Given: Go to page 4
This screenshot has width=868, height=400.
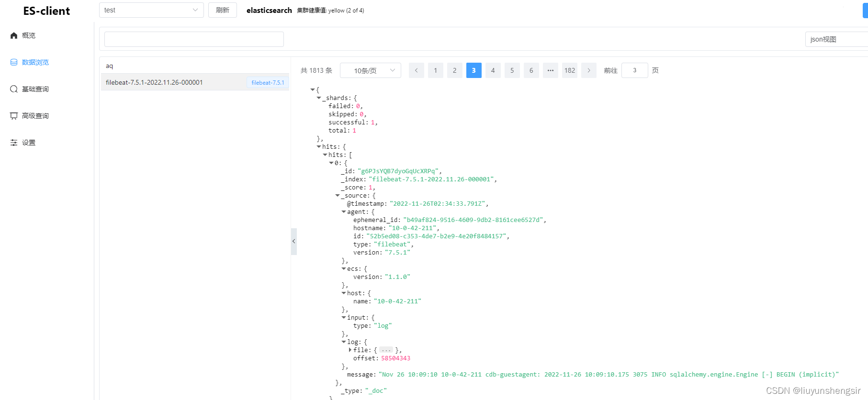Looking at the screenshot, I should coord(493,70).
